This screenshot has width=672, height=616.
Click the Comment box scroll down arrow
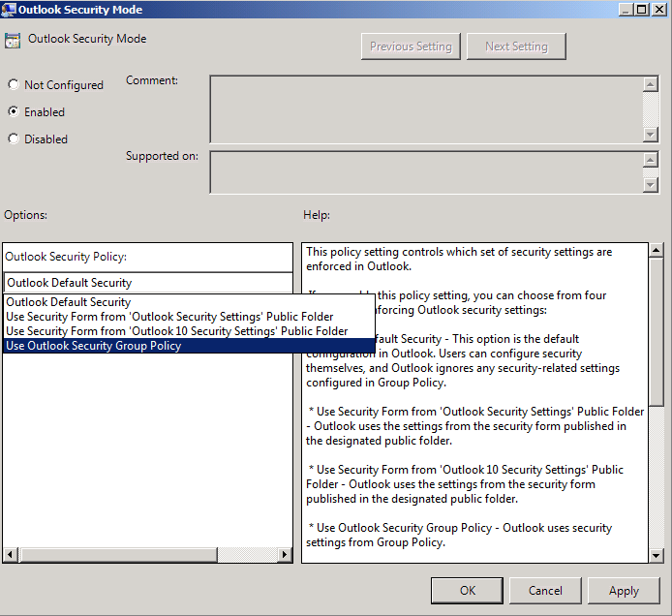pos(651,135)
